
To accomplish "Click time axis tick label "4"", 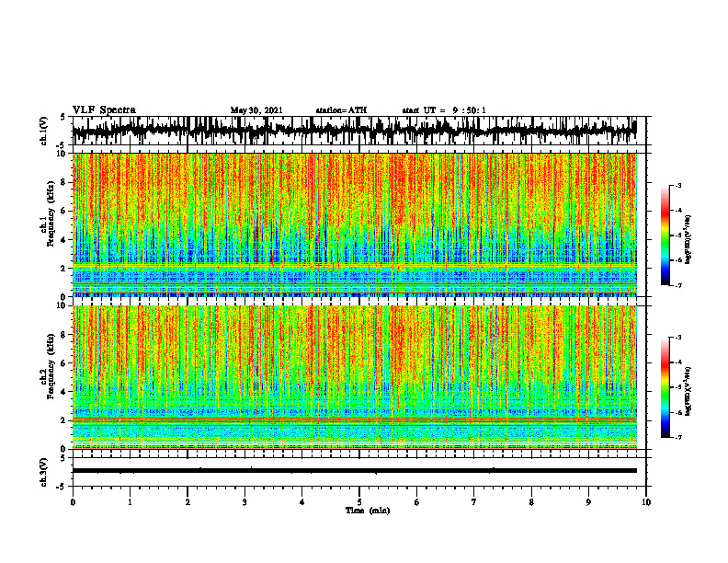I will pos(302,502).
